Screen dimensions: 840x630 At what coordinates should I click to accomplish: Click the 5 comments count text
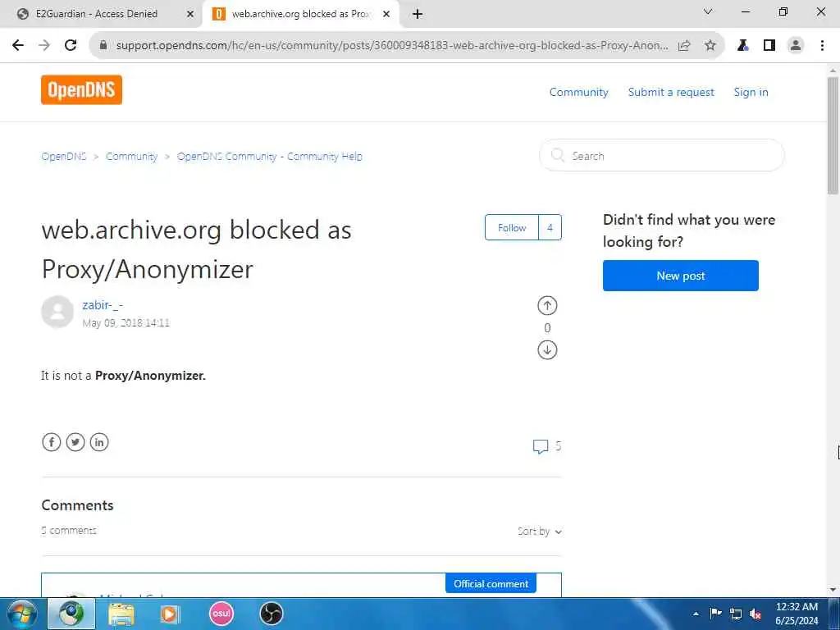(x=69, y=531)
